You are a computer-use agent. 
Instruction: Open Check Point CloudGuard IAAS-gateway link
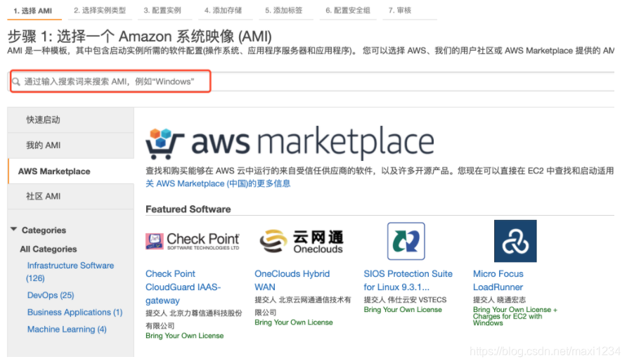coord(183,287)
